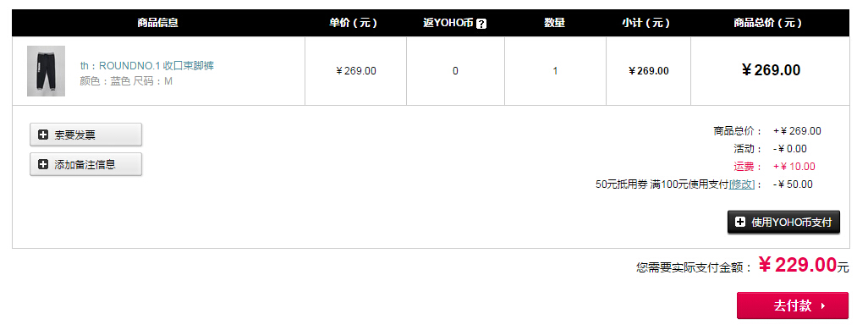
Task: Click the 去付款 checkout button
Action: coord(792,305)
